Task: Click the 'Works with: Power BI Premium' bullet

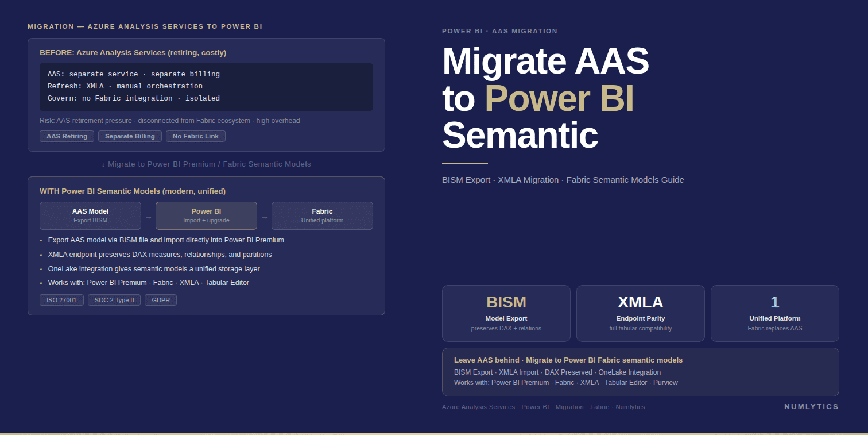Action: coord(149,283)
